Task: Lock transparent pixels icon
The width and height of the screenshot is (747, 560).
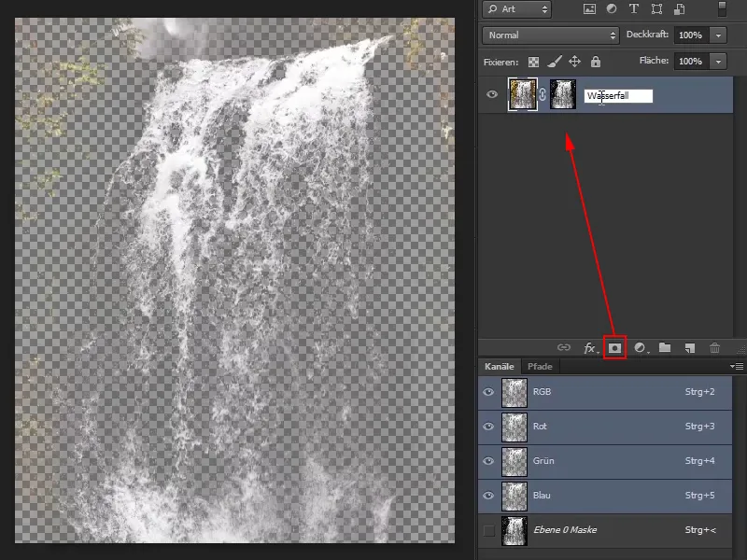Action: click(533, 62)
